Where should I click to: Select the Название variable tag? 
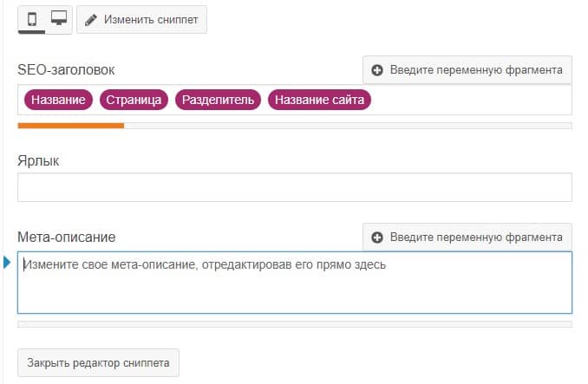coord(59,100)
